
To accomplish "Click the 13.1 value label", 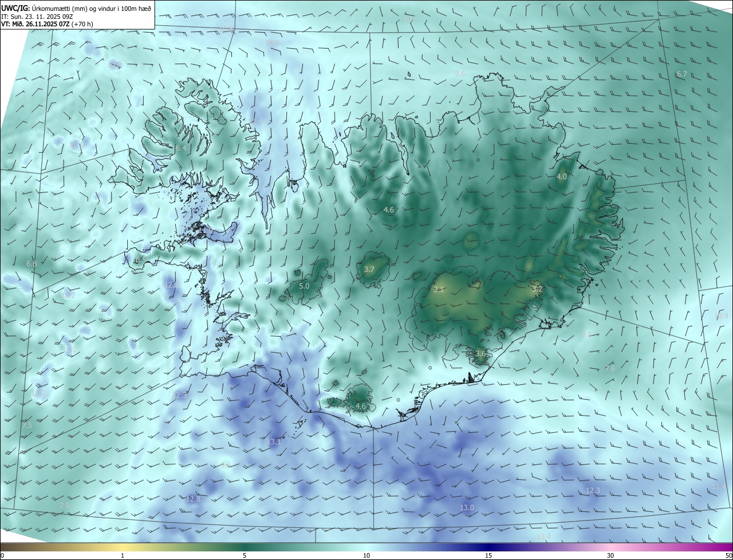I will [274, 441].
